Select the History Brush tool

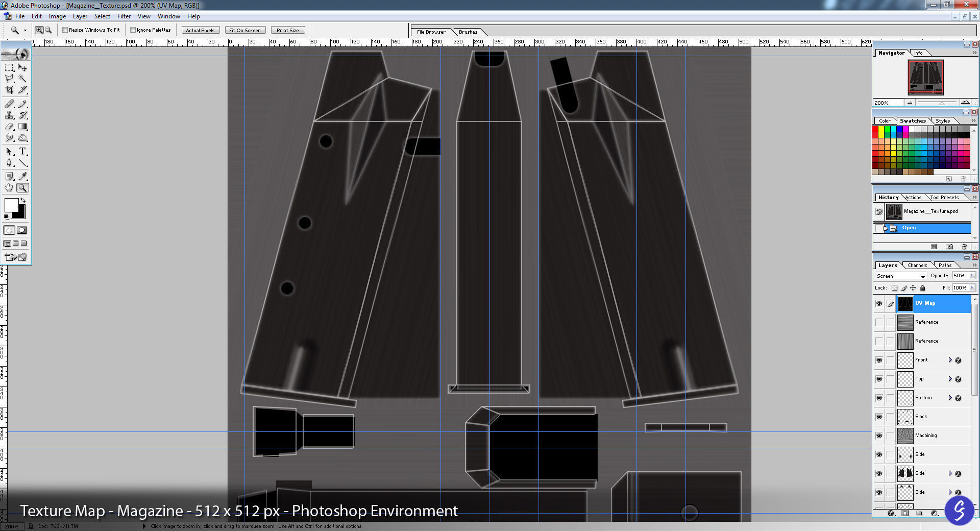tap(22, 115)
